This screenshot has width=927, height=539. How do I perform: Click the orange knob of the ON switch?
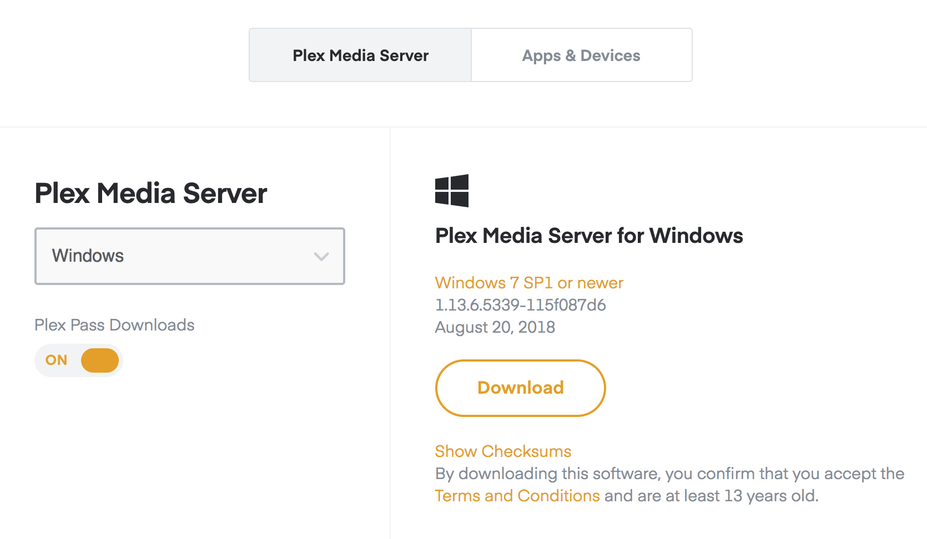[100, 360]
